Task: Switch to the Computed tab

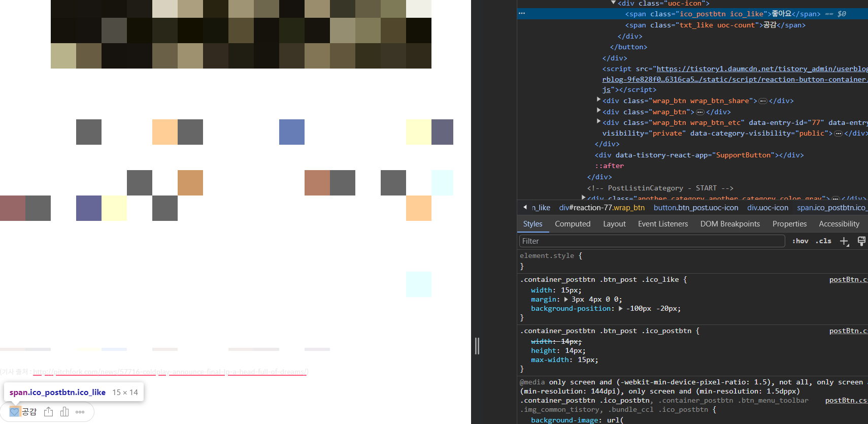Action: 573,224
